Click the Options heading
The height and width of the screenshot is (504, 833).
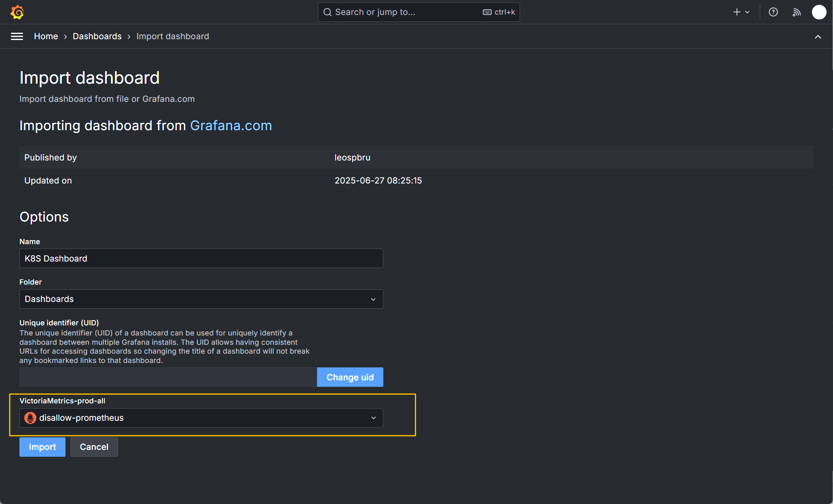coord(44,217)
